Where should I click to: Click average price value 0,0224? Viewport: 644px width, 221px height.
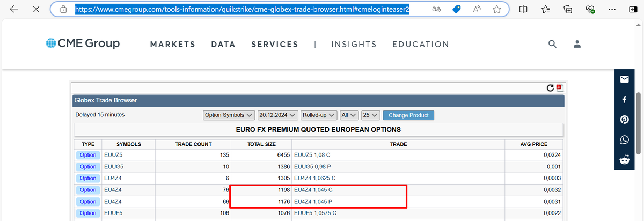(x=553, y=155)
